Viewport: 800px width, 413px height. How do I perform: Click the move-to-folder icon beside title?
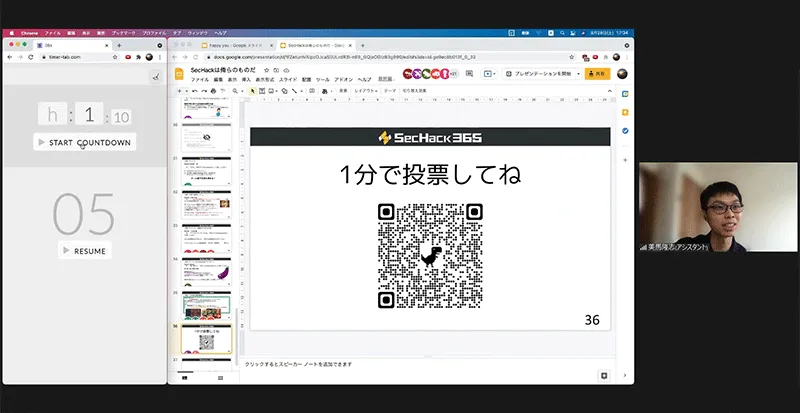276,70
